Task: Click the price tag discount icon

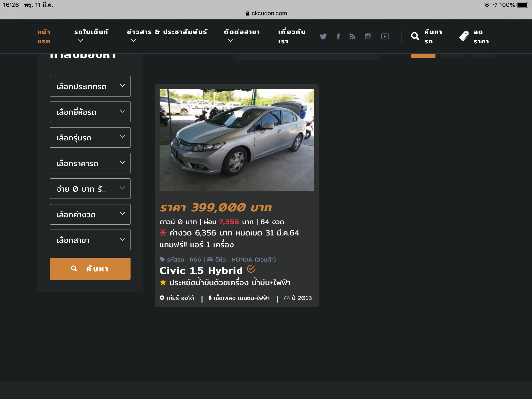Action: pyautogui.click(x=464, y=36)
